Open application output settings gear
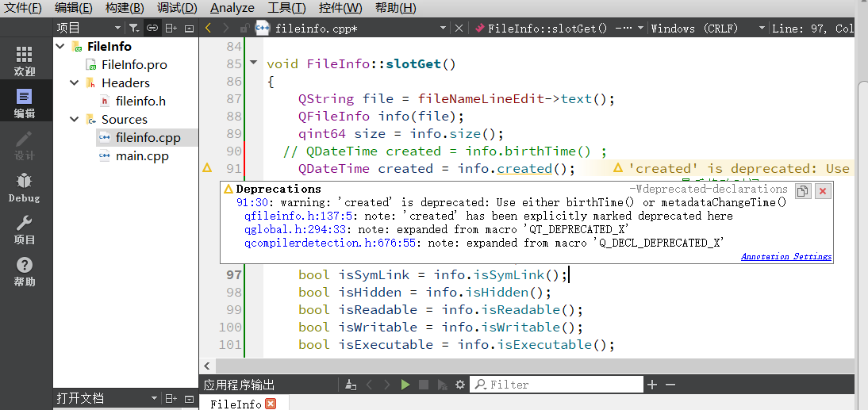Image resolution: width=868 pixels, height=410 pixels. click(459, 385)
